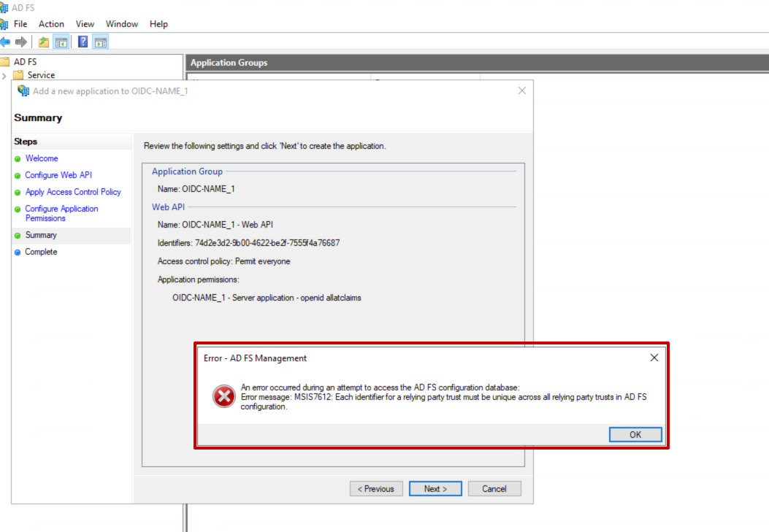Click the blue dot beside Complete step
This screenshot has width=769, height=532.
click(18, 252)
